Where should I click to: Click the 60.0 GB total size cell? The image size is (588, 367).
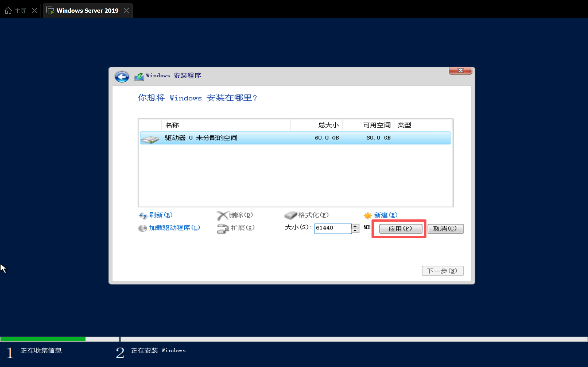(327, 138)
